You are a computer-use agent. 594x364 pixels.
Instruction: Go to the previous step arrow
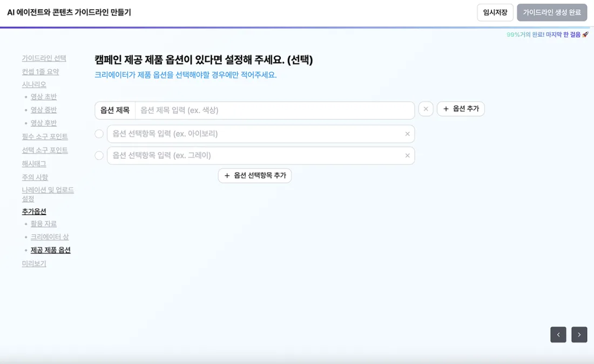point(558,334)
